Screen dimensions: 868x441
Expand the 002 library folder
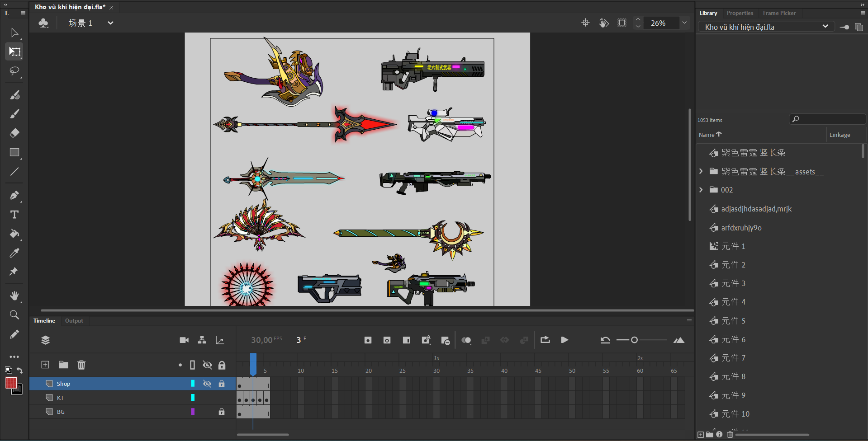click(701, 190)
